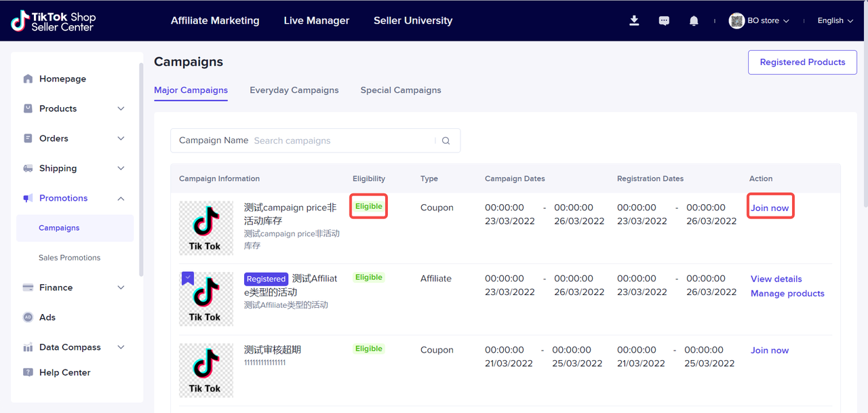Click the Registered Products button
868x413 pixels.
802,62
